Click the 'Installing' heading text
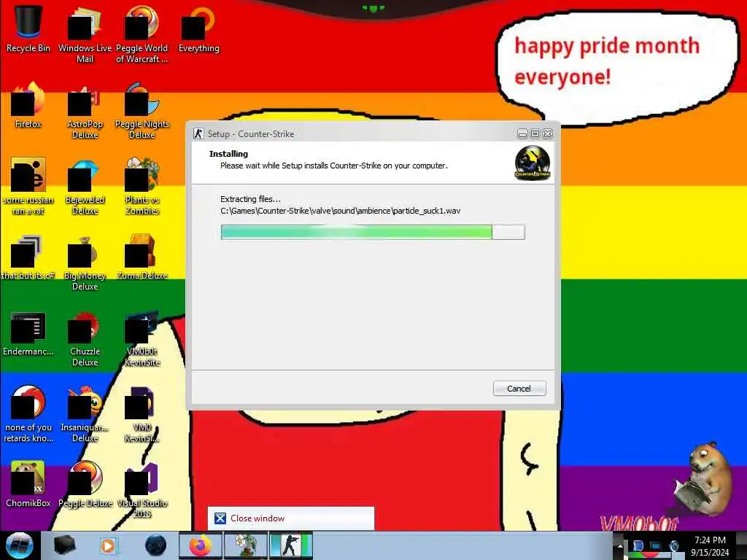This screenshot has width=747, height=560. 228,154
